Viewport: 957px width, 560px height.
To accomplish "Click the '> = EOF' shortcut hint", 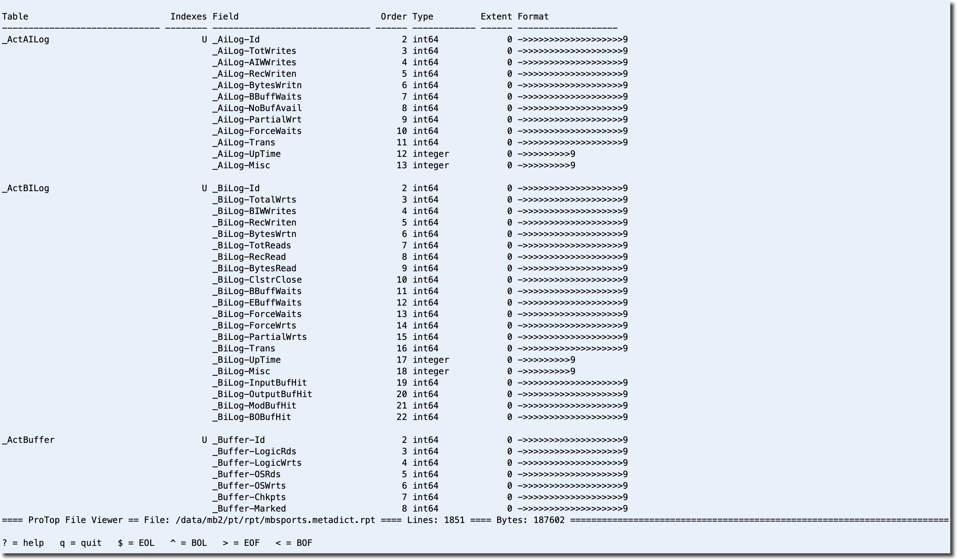I will point(241,543).
